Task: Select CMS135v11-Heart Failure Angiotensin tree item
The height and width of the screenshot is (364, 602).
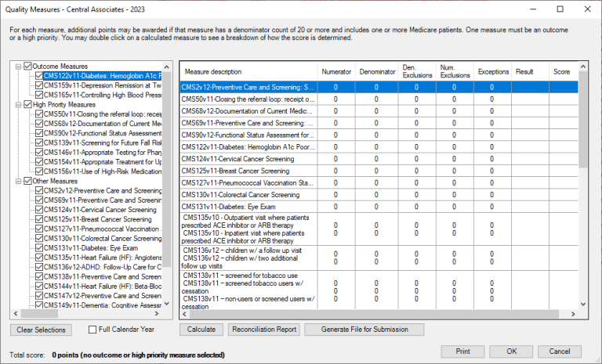Action: [103, 258]
